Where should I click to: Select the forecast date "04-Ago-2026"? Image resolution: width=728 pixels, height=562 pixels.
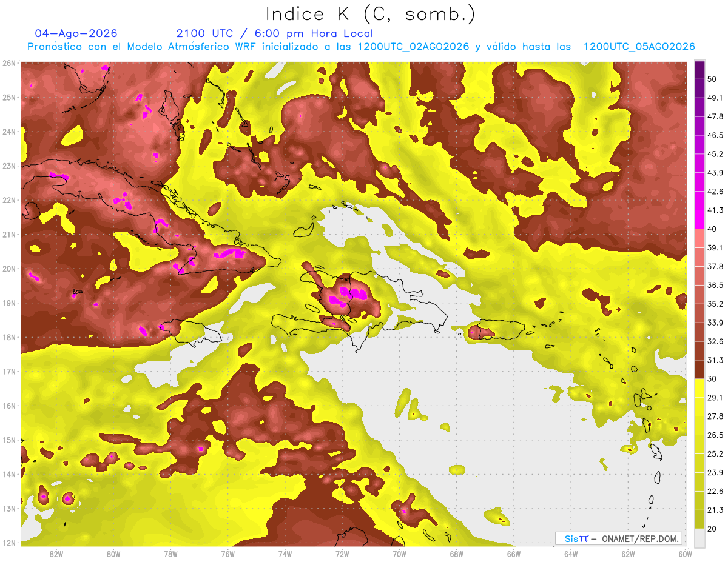[x=76, y=33]
